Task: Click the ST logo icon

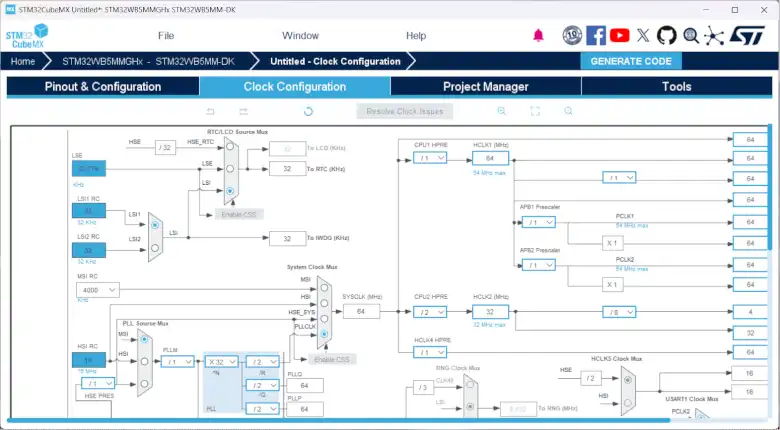Action: pyautogui.click(x=746, y=35)
